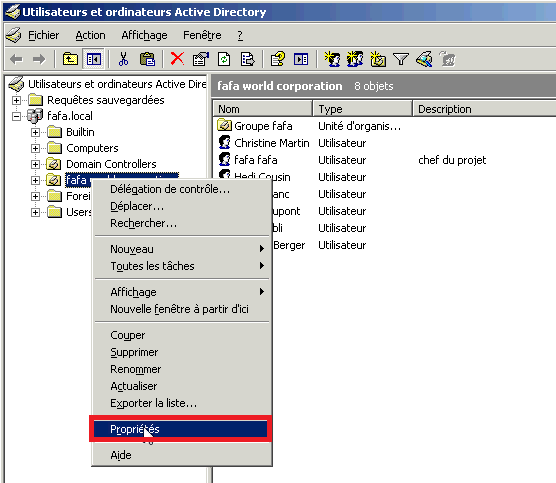Select the Domain Controllers tree item

pos(111,164)
